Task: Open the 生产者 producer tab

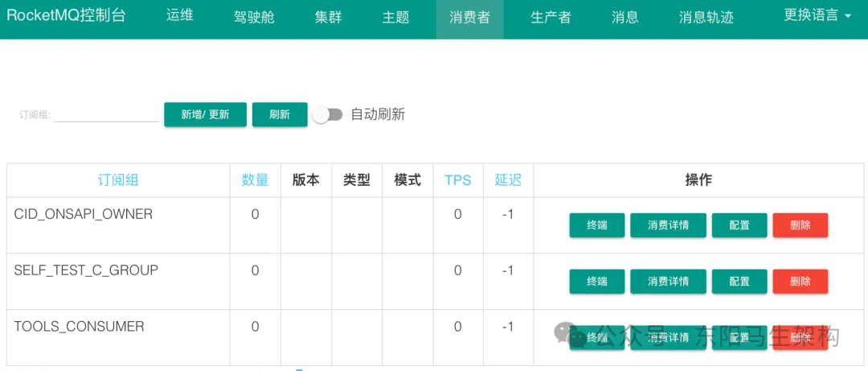Action: click(551, 17)
